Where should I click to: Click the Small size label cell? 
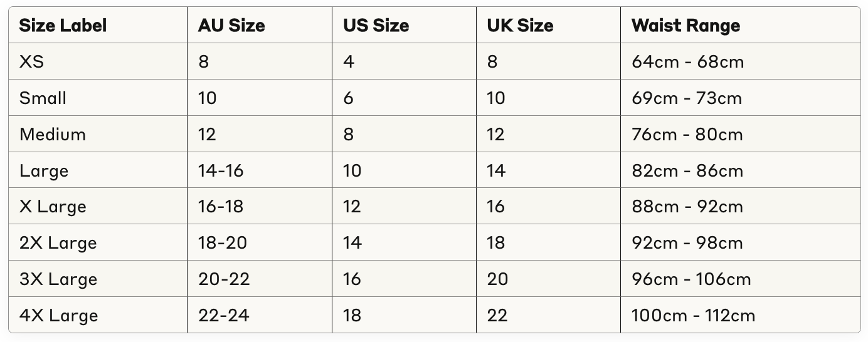coord(43,98)
